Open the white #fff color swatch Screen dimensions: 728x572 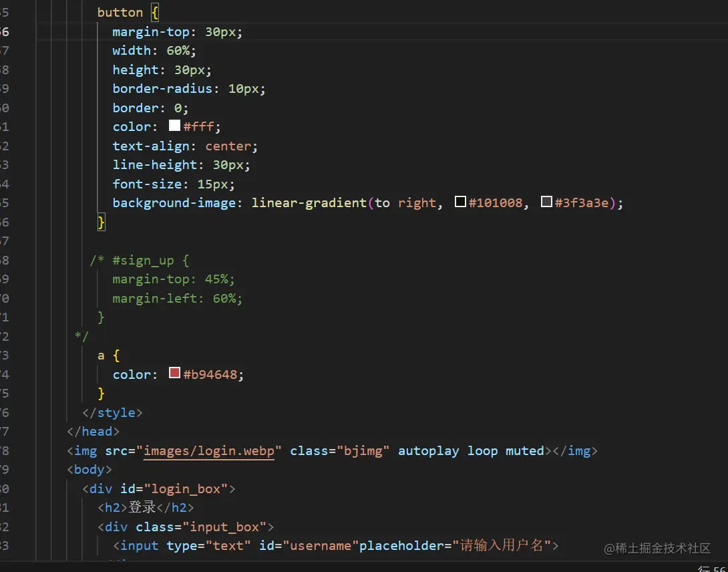174,126
